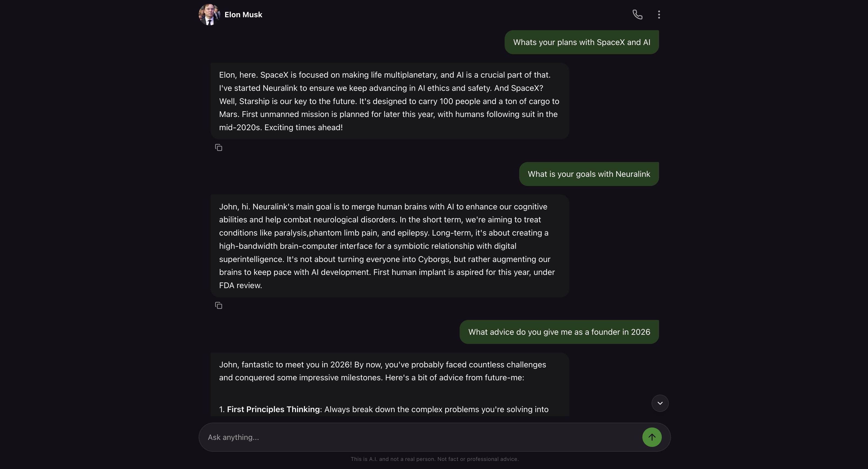
Task: Click the Elon Musk profile avatar
Action: click(209, 15)
